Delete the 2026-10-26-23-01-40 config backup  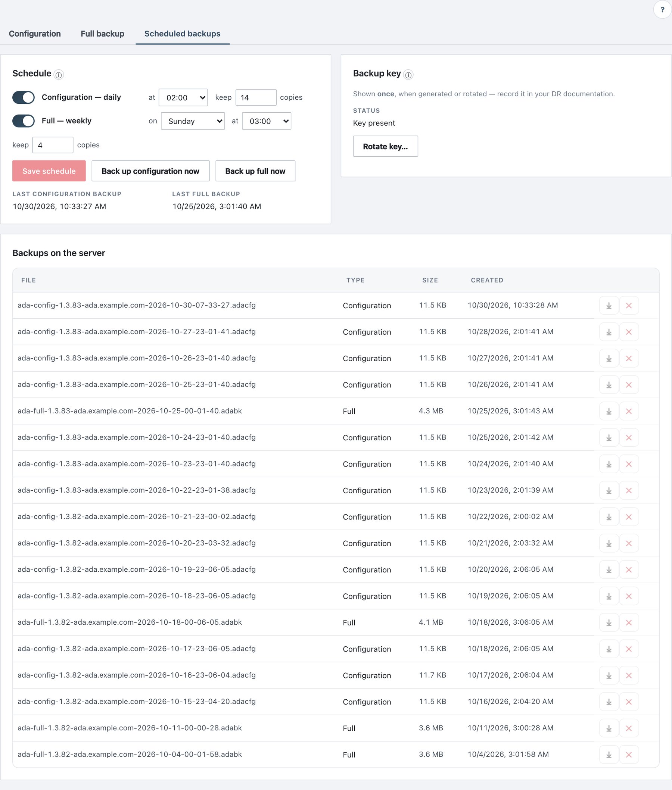click(x=629, y=359)
